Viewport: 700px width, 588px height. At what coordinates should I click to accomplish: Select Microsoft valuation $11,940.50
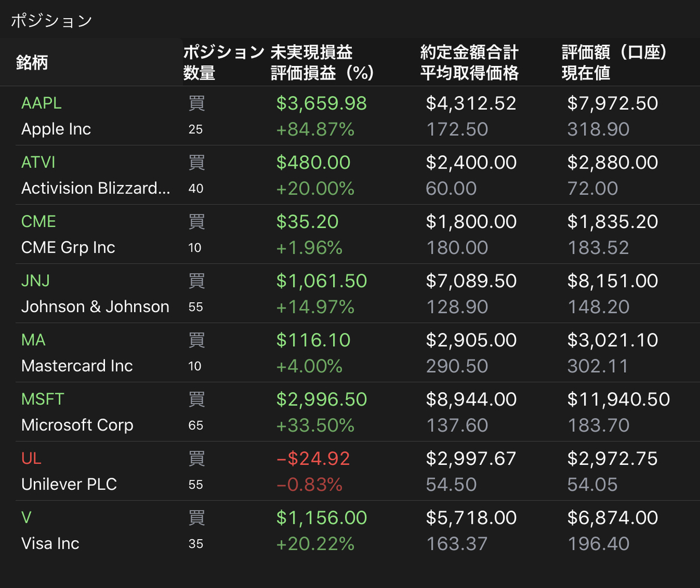618,399
